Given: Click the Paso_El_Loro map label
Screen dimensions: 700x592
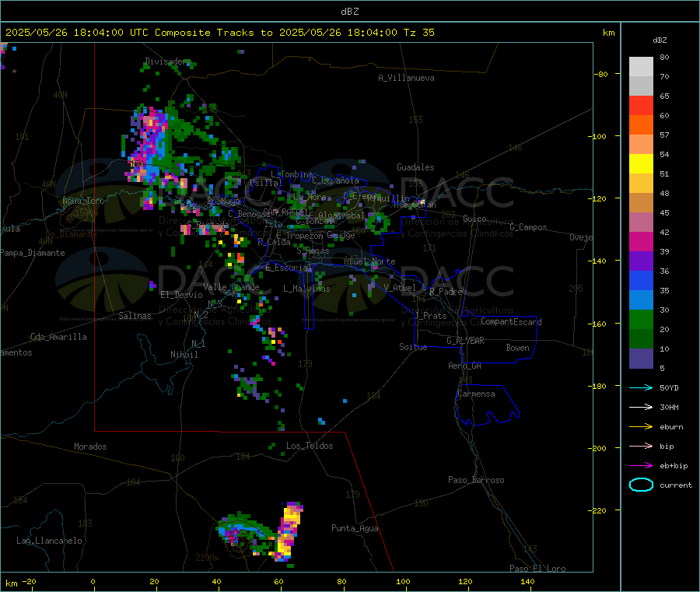Looking at the screenshot, I should (537, 569).
